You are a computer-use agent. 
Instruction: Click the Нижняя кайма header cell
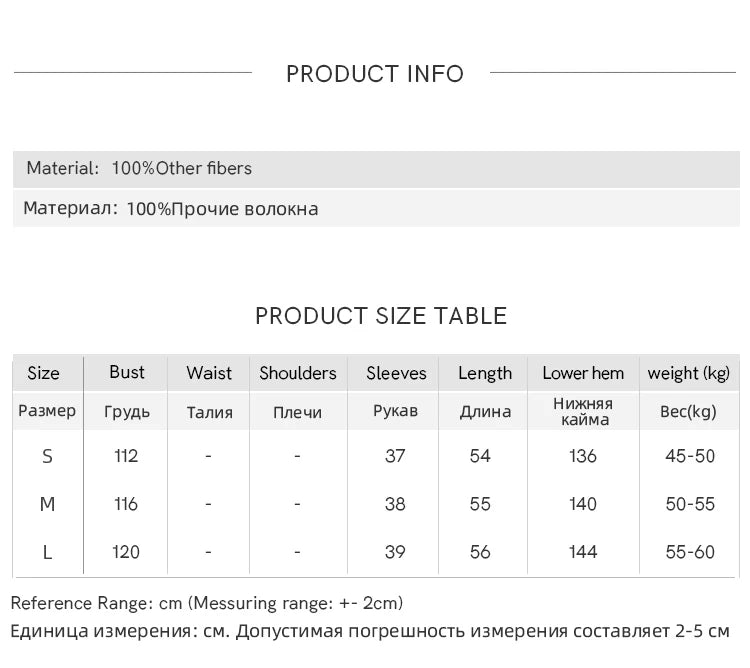pos(583,412)
